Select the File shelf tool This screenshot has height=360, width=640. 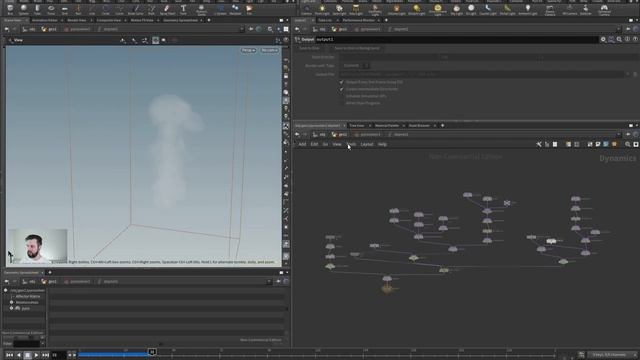(249, 9)
